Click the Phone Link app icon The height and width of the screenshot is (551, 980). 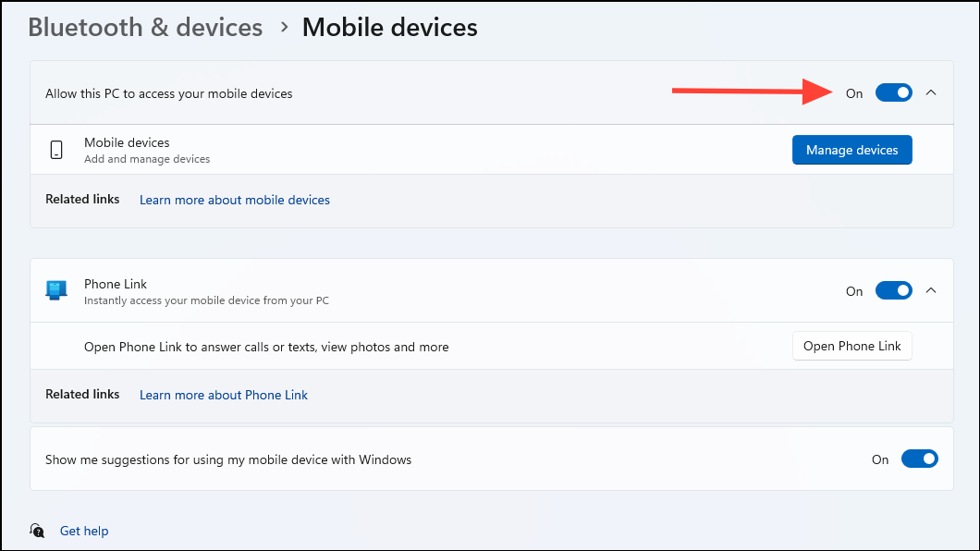pyautogui.click(x=55, y=289)
